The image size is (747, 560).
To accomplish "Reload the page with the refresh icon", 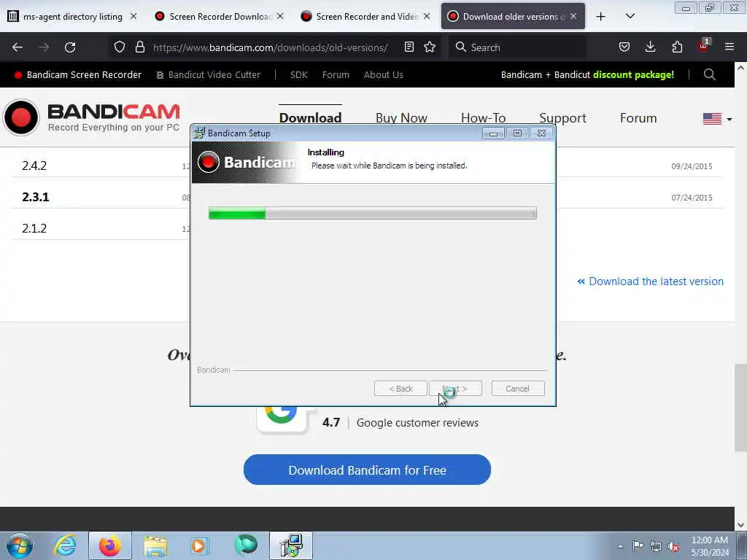I will (70, 47).
